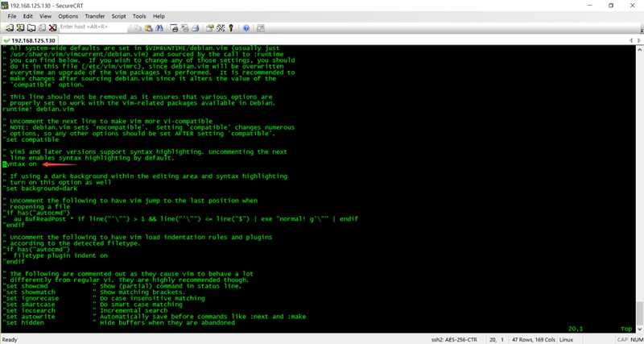Click the Paste clipboard toolbar icon
The width and height of the screenshot is (644, 344).
[x=149, y=28]
